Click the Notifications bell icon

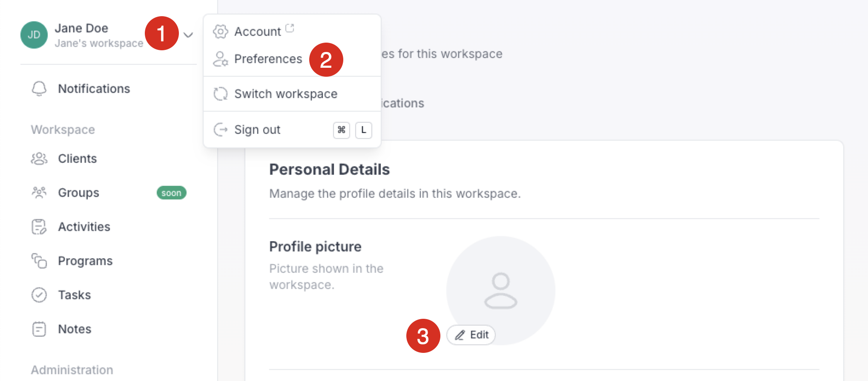[39, 89]
